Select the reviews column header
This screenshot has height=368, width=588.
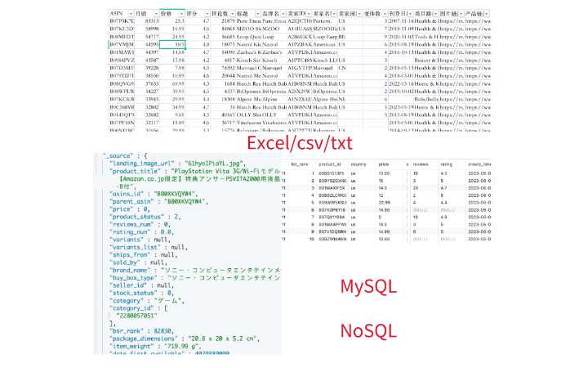point(421,164)
